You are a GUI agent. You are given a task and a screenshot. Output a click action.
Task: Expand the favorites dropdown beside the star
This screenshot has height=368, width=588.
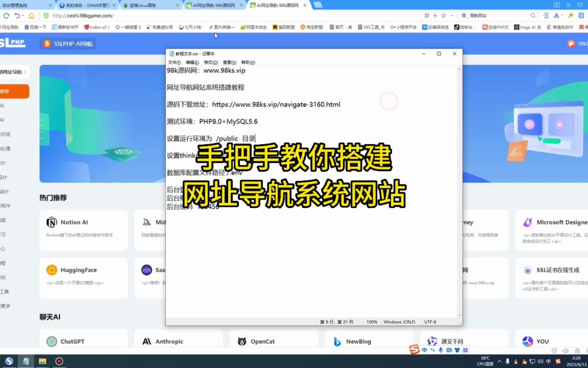452,15
